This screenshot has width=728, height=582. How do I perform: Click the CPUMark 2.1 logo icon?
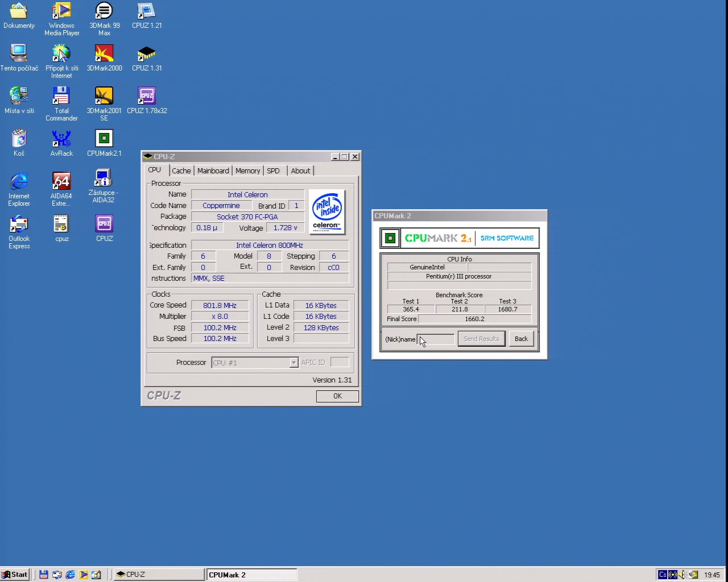pos(390,238)
